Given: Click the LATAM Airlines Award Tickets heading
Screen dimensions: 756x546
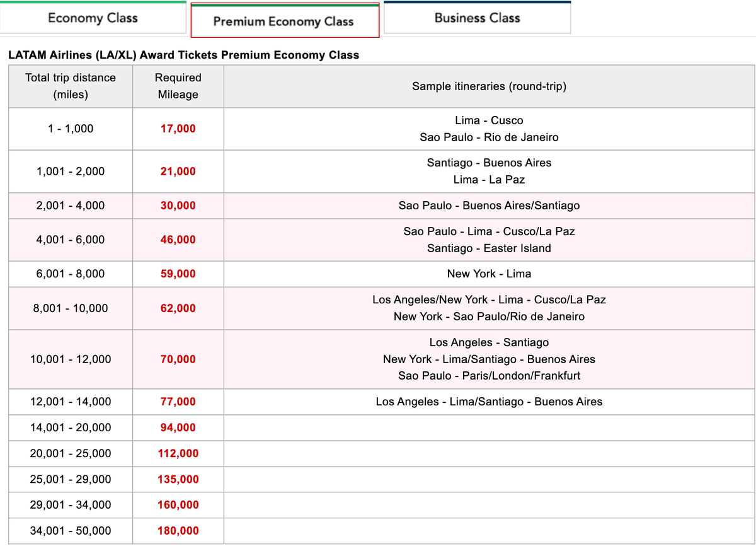Looking at the screenshot, I should pos(183,55).
